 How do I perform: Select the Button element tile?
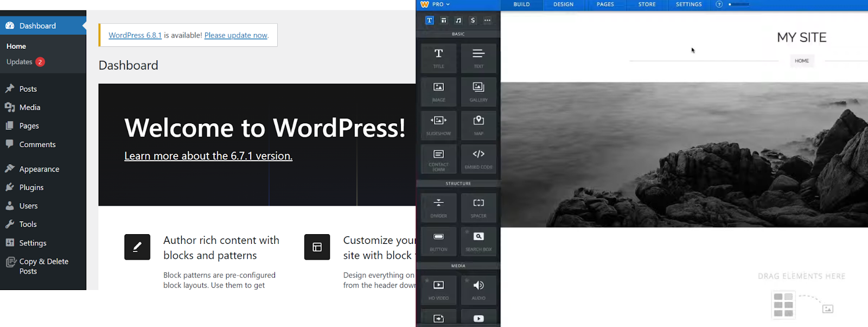[438, 242]
